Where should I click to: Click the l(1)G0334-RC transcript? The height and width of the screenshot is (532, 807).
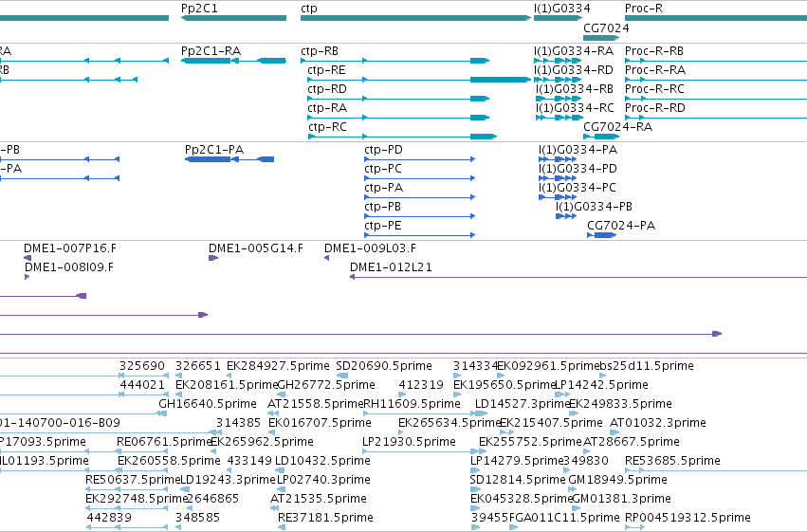point(559,118)
